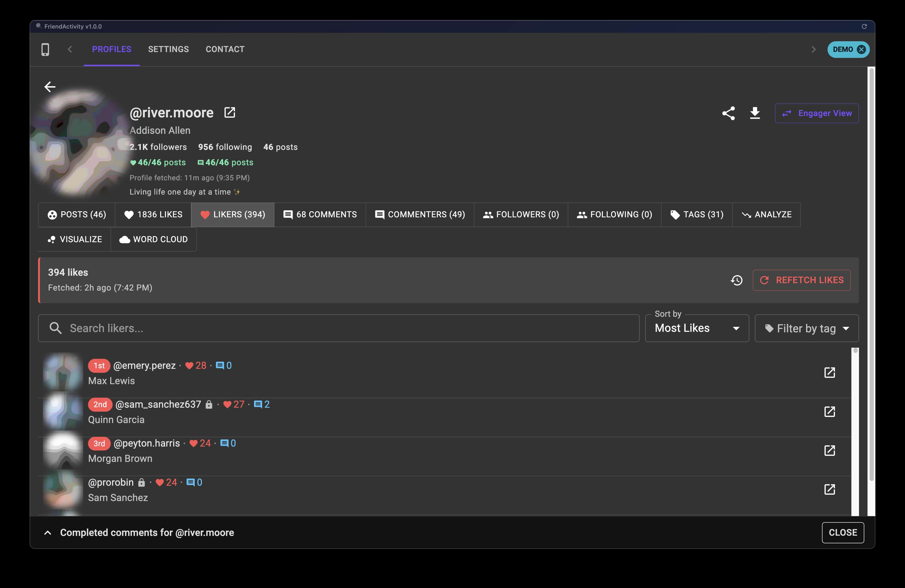View fetch history via the clock icon

click(x=737, y=280)
